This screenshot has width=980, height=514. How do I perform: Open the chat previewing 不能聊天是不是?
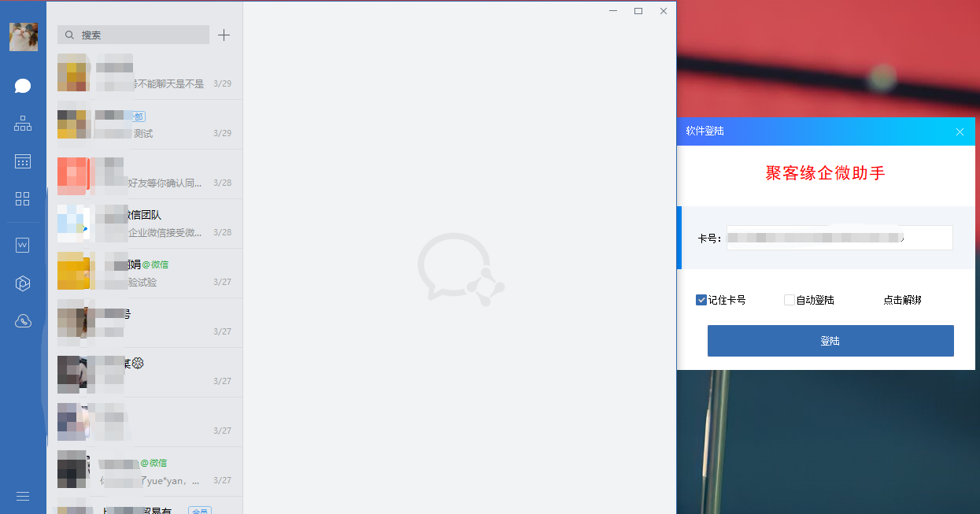145,75
